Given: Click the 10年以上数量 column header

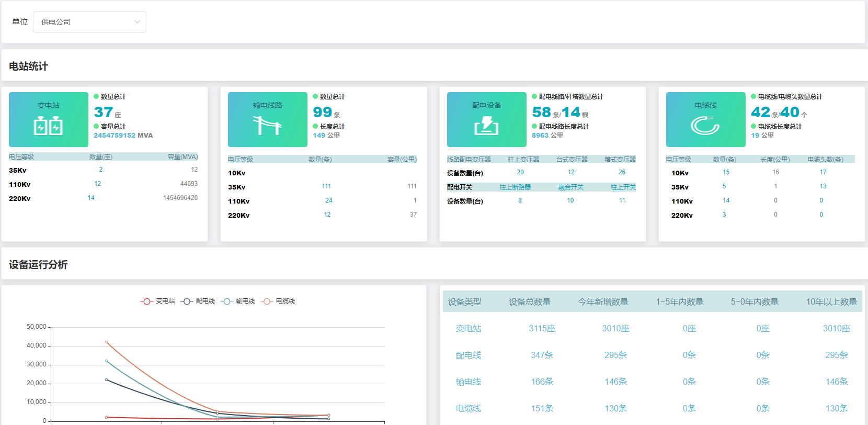Looking at the screenshot, I should tap(831, 302).
